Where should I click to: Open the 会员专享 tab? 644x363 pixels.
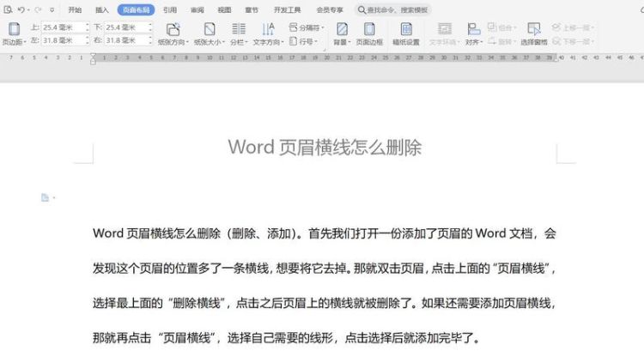point(330,9)
